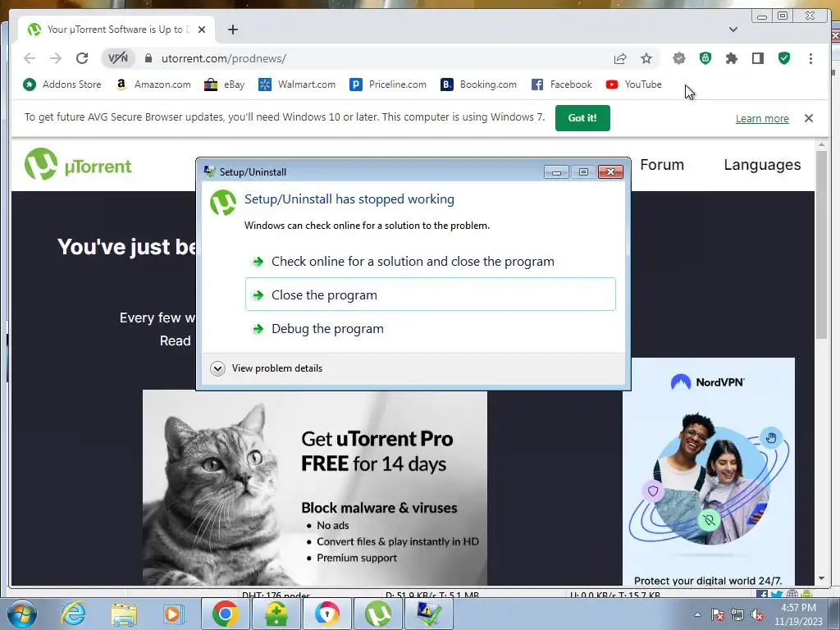This screenshot has height=630, width=840.
Task: Open the YouTube bookmark
Action: tap(634, 84)
